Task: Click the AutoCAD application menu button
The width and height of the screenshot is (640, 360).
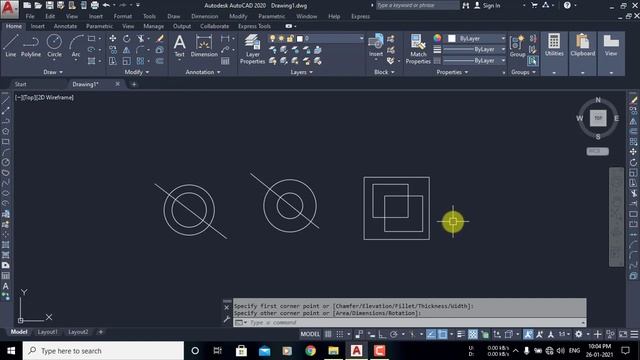Action: 9,9
